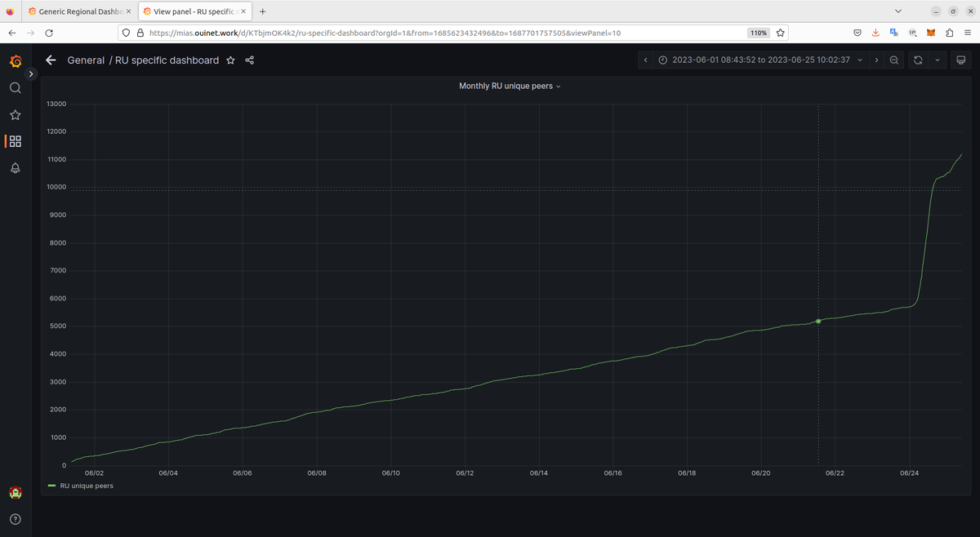Zoom out the time range
This screenshot has width=980, height=537.
point(894,60)
